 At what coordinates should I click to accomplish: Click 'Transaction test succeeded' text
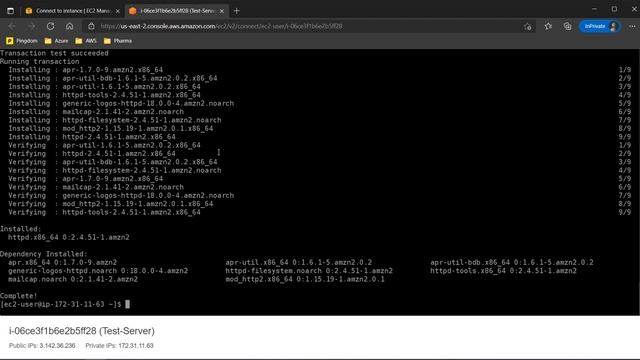[54, 53]
